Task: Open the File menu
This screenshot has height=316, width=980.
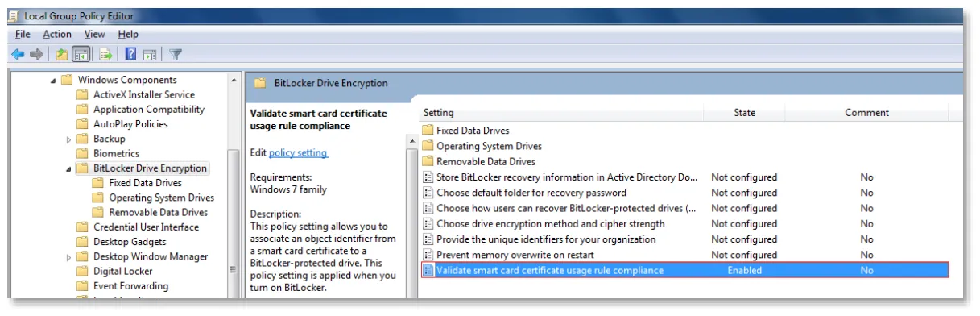Action: 23,35
